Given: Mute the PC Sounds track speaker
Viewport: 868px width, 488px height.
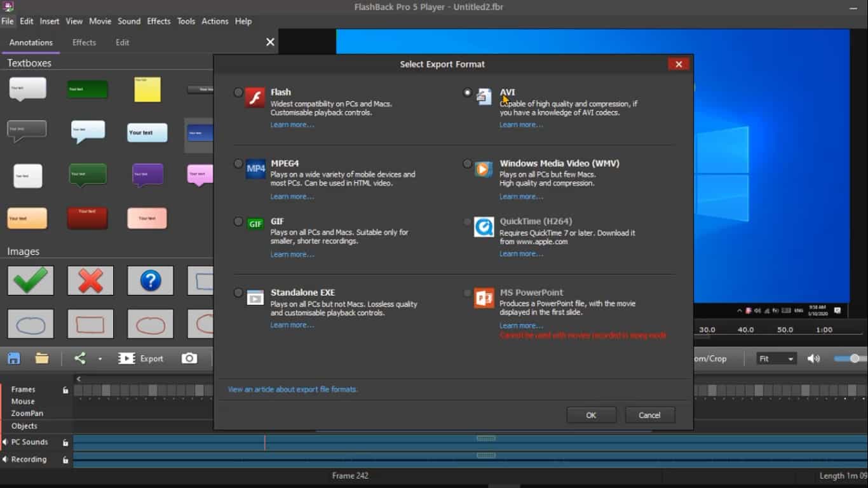Looking at the screenshot, I should [5, 442].
